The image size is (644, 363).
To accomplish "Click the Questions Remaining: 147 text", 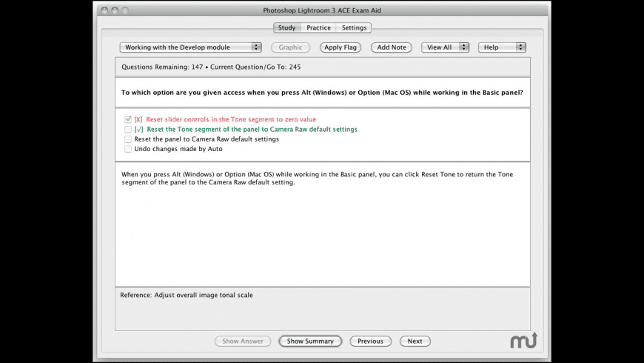I will click(162, 67).
